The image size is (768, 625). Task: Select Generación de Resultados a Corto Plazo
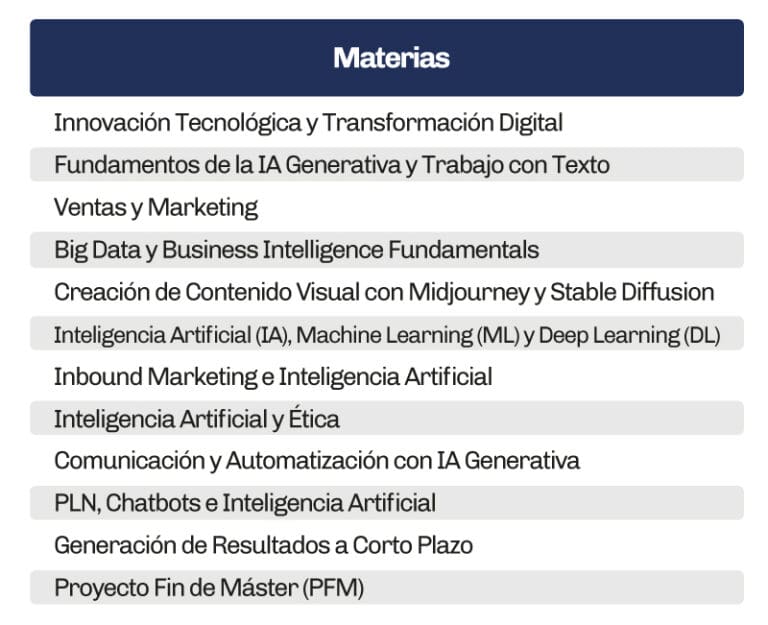(386, 545)
